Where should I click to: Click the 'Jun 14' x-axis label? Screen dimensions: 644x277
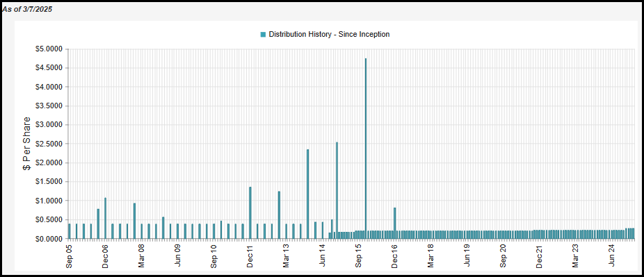[x=323, y=257]
